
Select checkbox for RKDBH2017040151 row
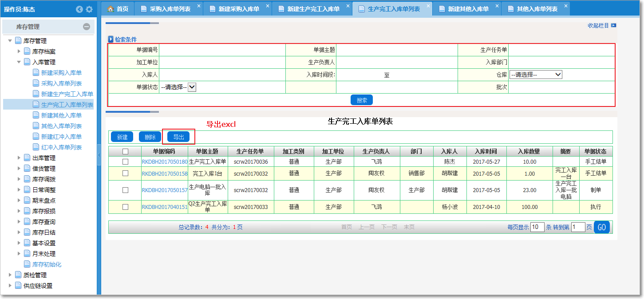pyautogui.click(x=125, y=207)
